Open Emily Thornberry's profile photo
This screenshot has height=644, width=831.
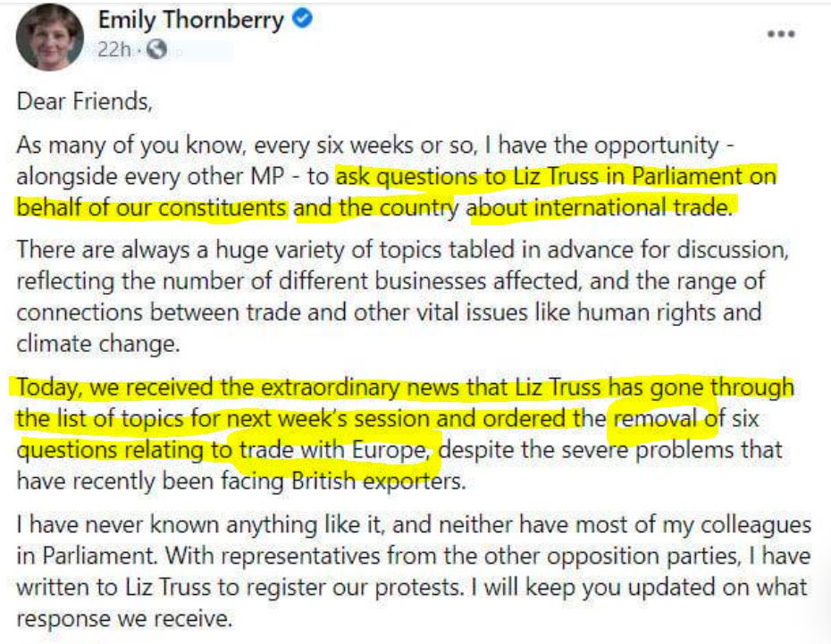point(50,38)
